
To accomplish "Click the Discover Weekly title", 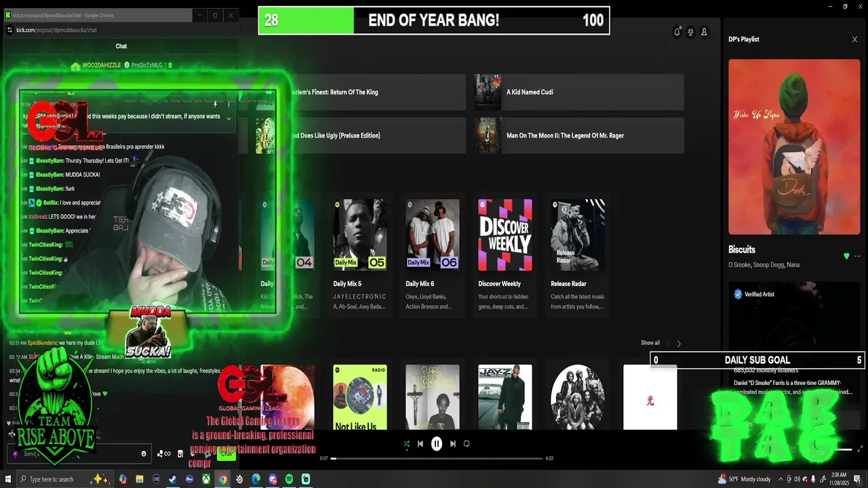I will point(500,284).
